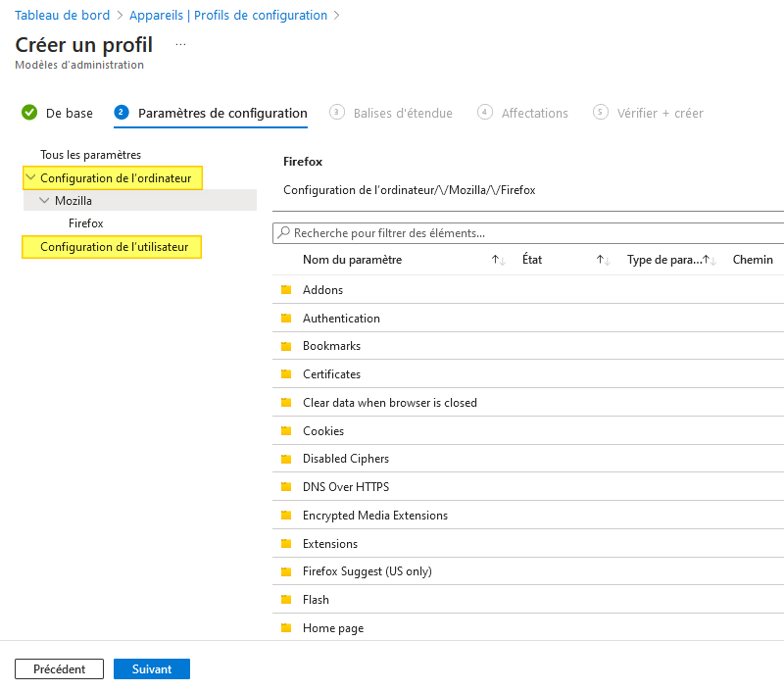Screen dimensions: 784x691
Task: Click the search filter field
Action: click(x=441, y=232)
